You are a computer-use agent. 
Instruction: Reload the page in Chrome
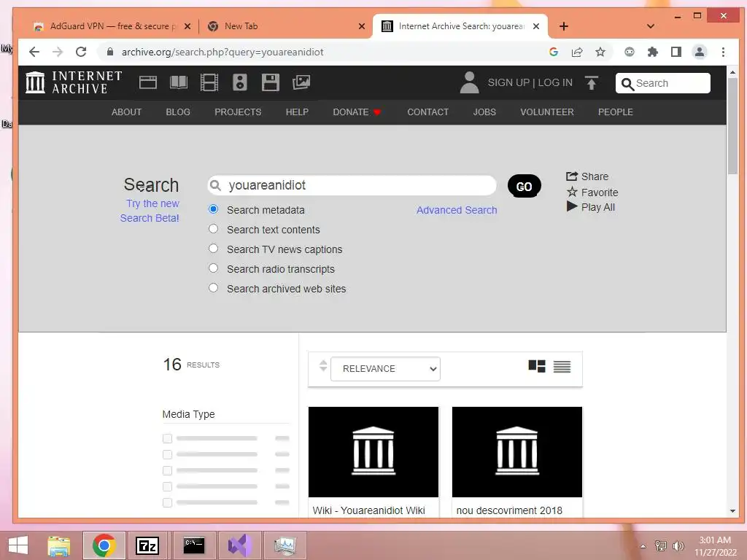81,52
